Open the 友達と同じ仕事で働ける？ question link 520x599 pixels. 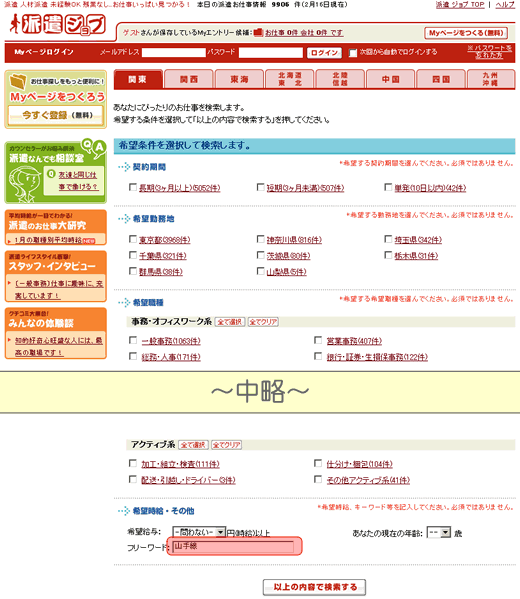pyautogui.click(x=78, y=181)
